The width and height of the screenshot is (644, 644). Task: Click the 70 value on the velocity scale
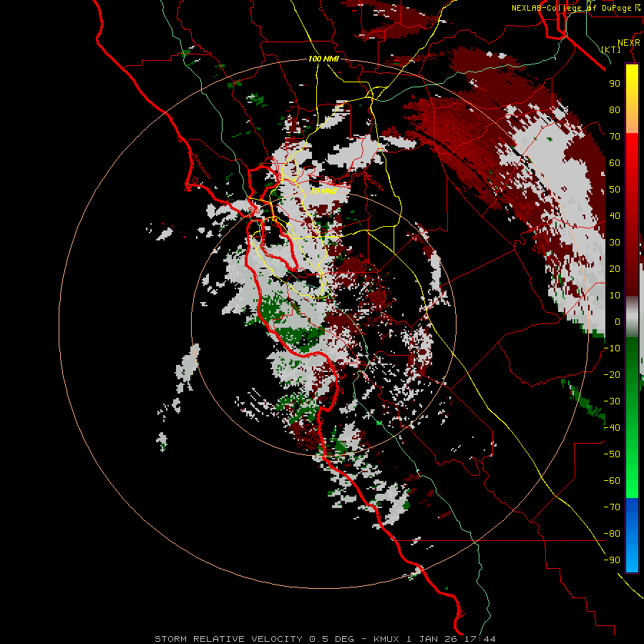[x=615, y=137]
